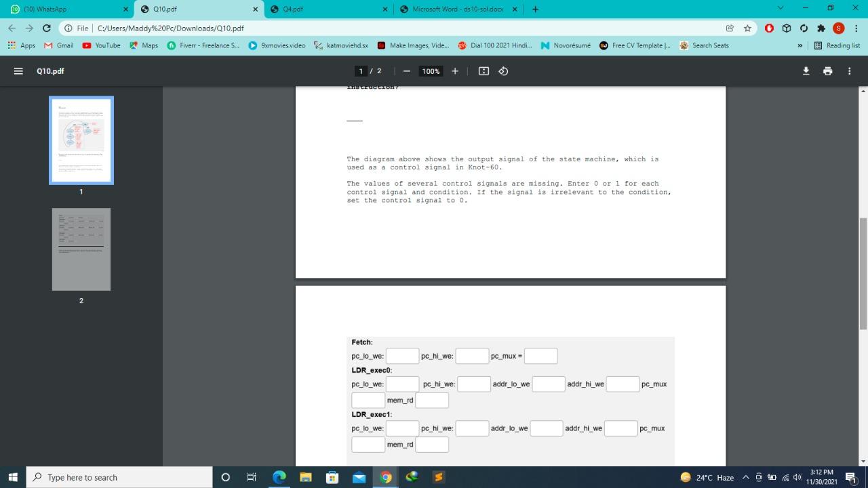Open the Windows Start menu
The height and width of the screenshot is (488, 868).
[13, 477]
